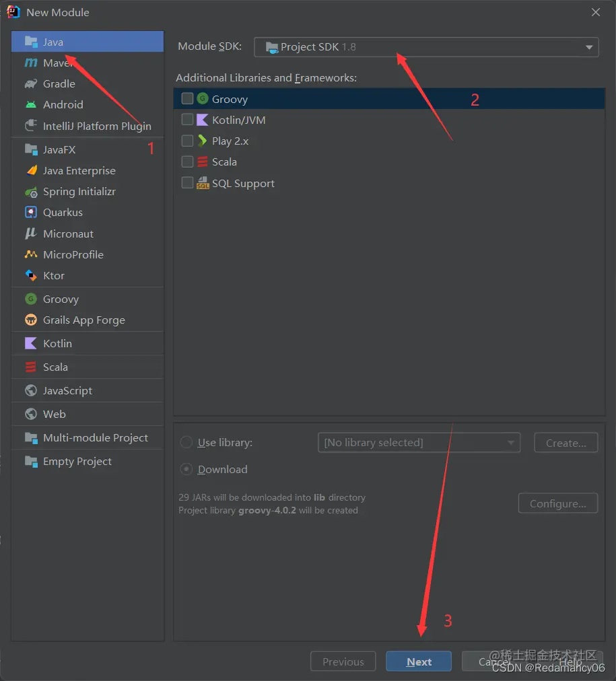Select Multi-module Project entry

[x=88, y=438]
